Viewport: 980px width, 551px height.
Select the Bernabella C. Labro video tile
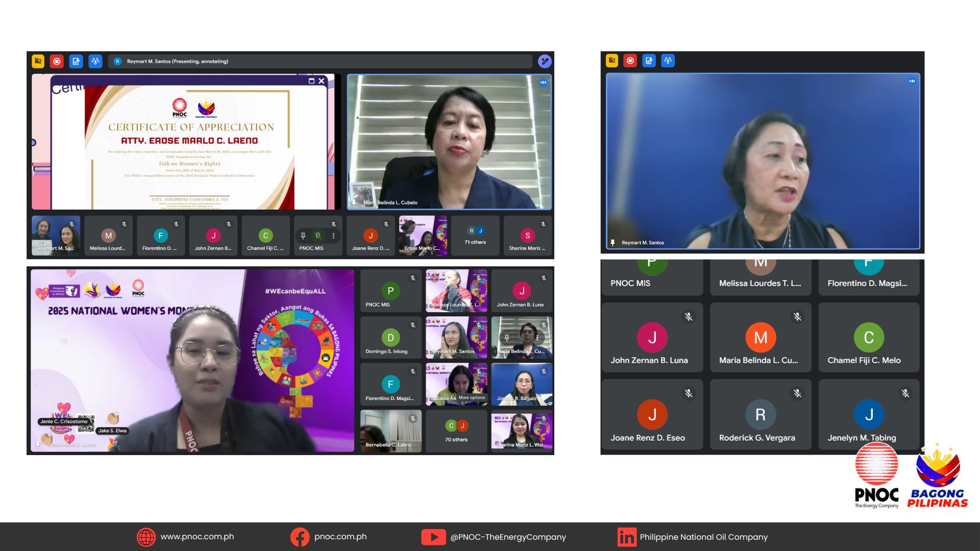391,431
